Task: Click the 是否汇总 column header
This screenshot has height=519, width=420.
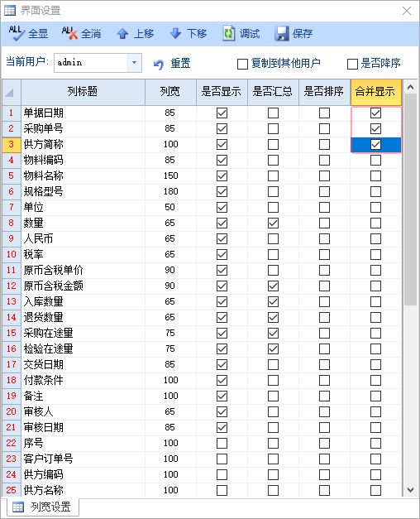Action: (273, 92)
